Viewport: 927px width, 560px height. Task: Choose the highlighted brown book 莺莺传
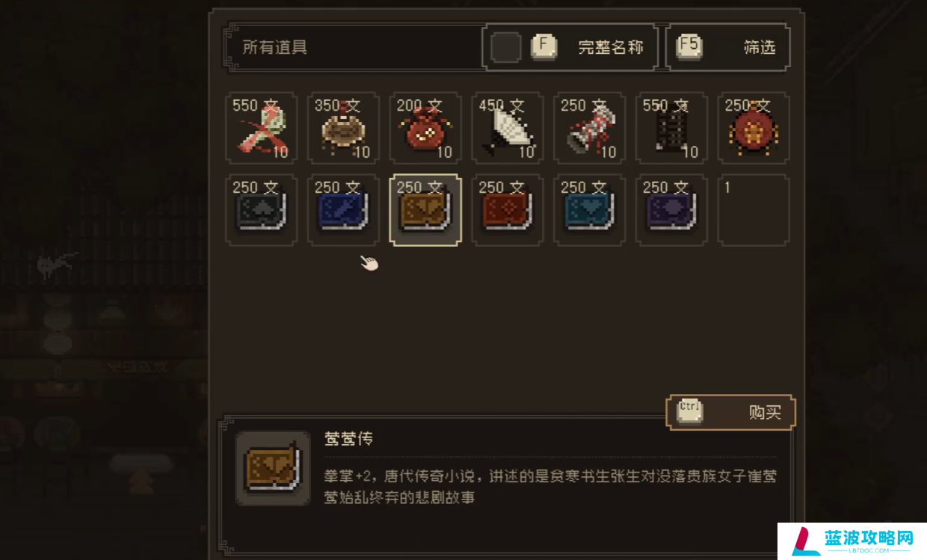coord(425,210)
